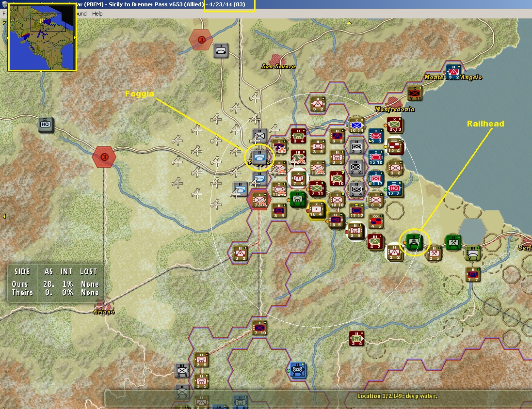Select the blue unit at Monte Sant'Angelo
Viewport: 532px width, 409px height.
[453, 72]
